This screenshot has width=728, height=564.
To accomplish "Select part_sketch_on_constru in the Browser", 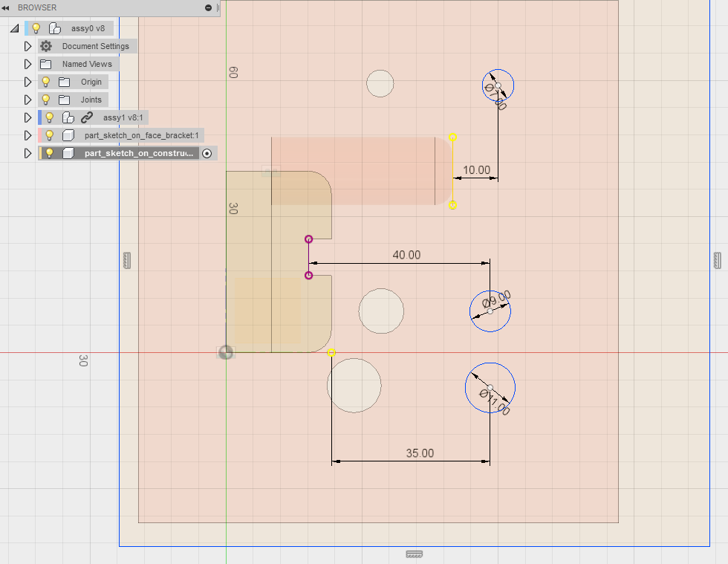I will coord(138,152).
